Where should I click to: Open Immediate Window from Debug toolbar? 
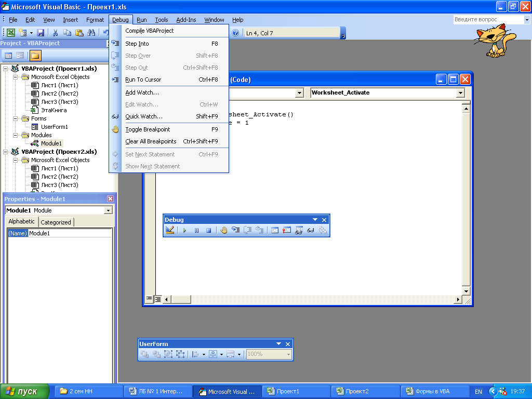point(287,230)
